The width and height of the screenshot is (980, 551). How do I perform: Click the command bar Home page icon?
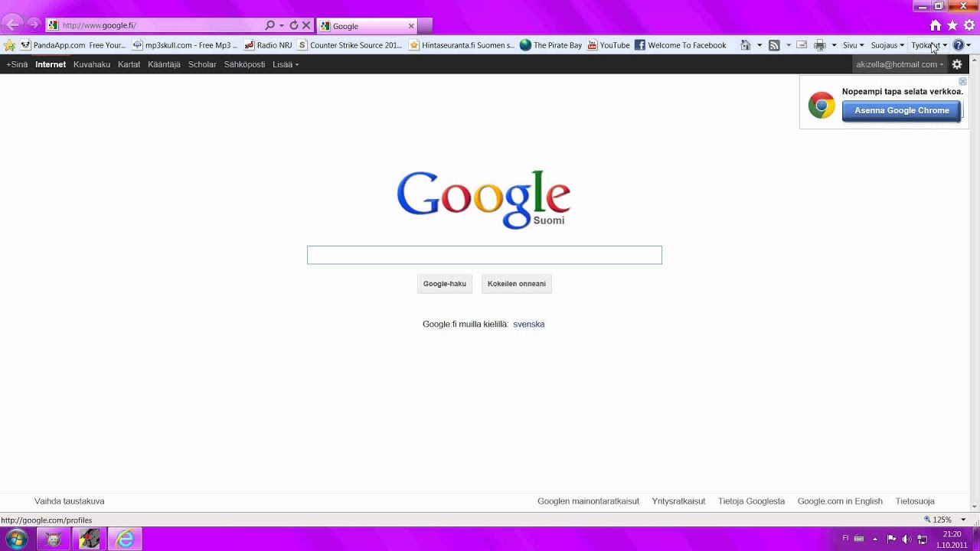746,45
